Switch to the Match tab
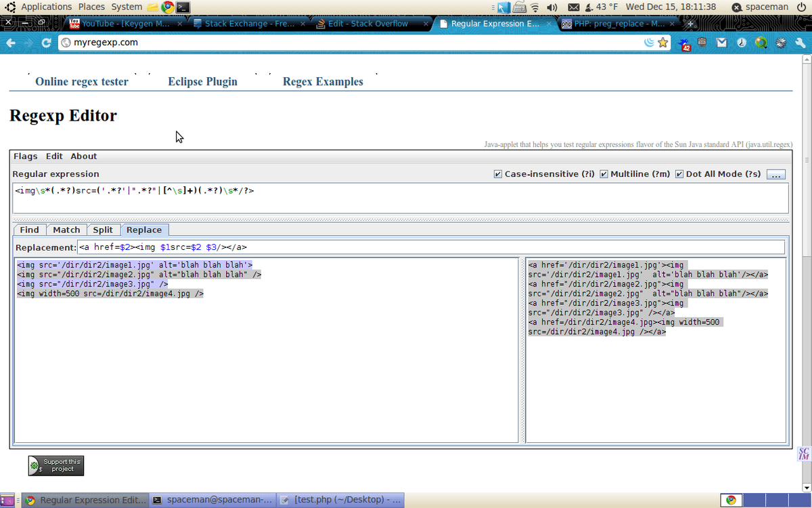 click(66, 230)
